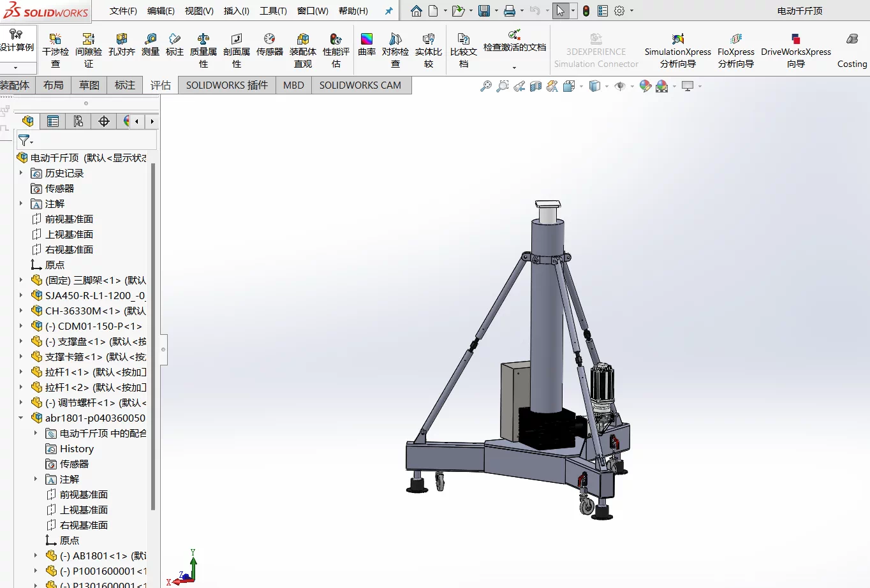
Task: Open the 间隙验证 clearance verification tool
Action: click(89, 50)
